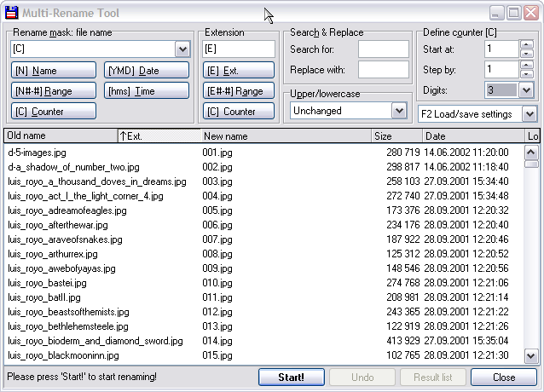The image size is (544, 392).
Task: Open the F2 Load/save settings dropdown
Action: coord(529,113)
